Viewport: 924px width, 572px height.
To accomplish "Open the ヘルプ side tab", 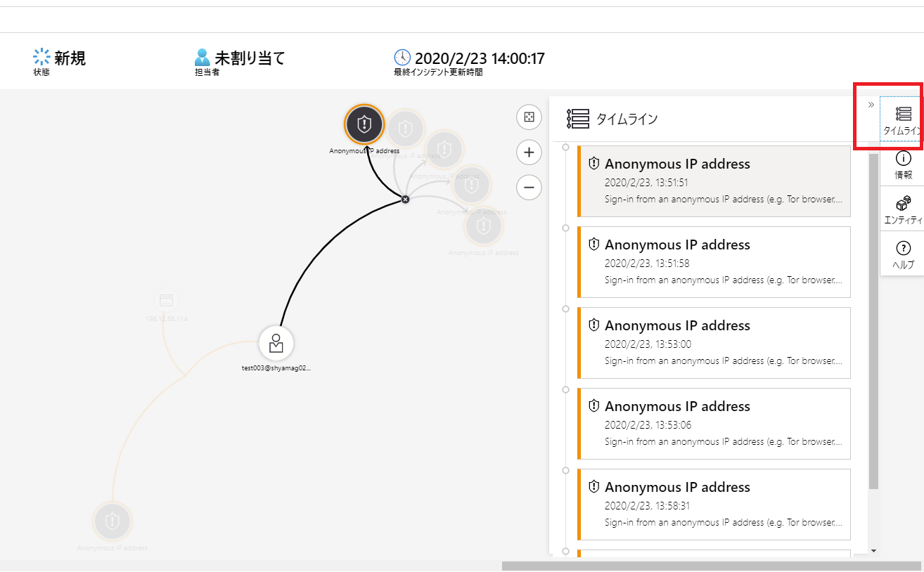I will pos(903,254).
